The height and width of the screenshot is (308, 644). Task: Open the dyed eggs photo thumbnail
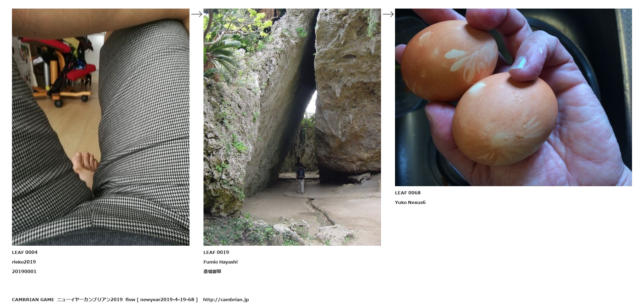(513, 97)
